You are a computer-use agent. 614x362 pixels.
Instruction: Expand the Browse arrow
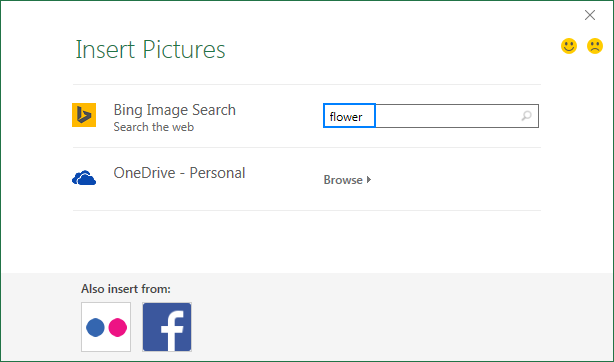[369, 180]
